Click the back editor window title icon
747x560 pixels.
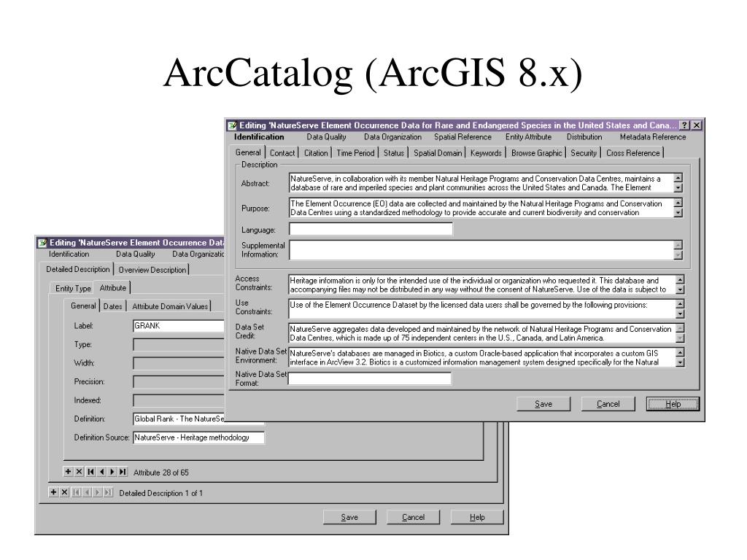tap(42, 243)
